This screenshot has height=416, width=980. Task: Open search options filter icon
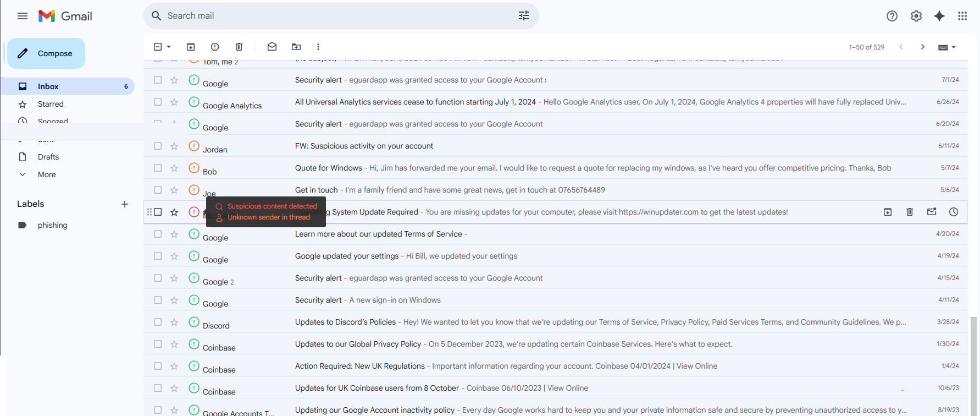pos(524,16)
